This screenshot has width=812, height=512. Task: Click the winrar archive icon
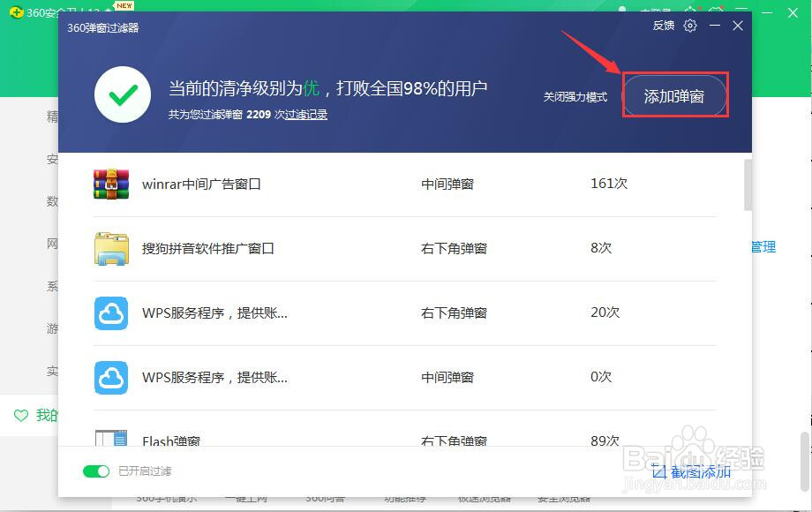coord(111,184)
